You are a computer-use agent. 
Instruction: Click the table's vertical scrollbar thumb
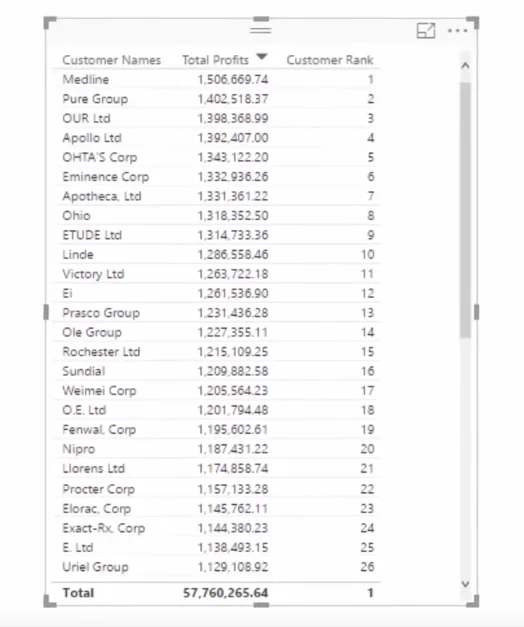[465, 210]
